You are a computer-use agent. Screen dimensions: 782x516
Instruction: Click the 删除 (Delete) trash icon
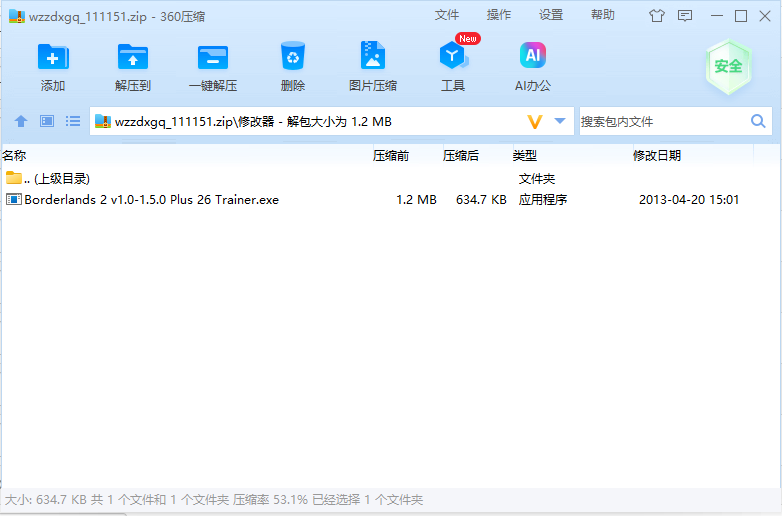293,56
